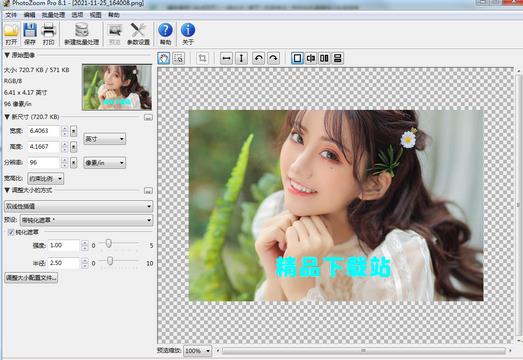
Task: Open the 宽高比 aspect ratio dropdown
Action: (x=45, y=179)
